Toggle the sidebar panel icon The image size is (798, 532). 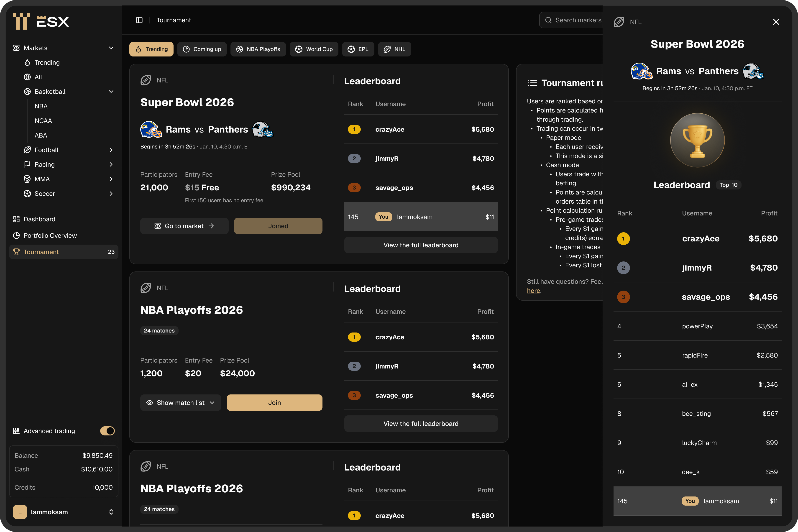tap(139, 20)
